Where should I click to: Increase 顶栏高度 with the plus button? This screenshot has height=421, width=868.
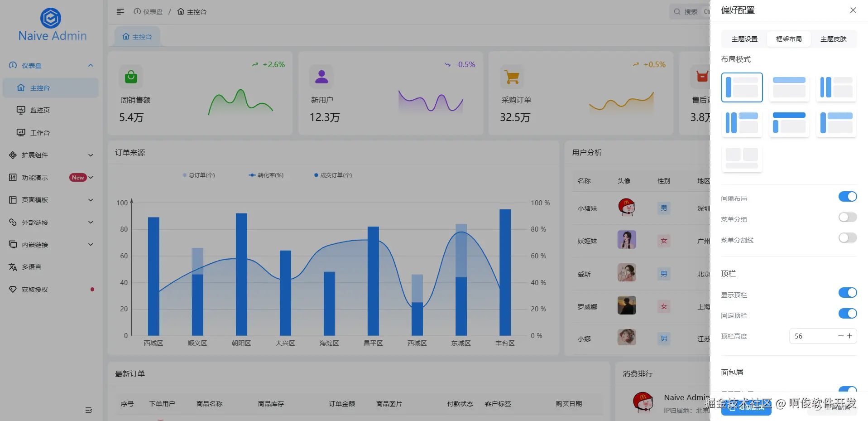(850, 336)
